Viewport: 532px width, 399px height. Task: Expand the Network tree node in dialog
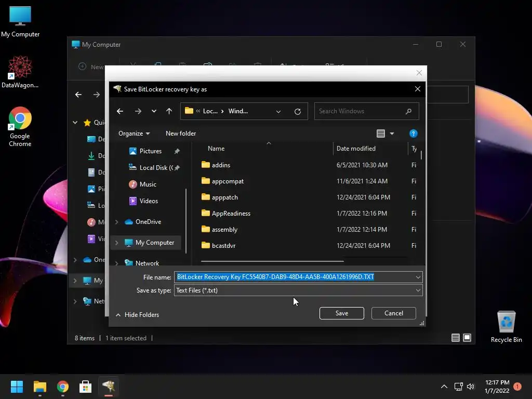point(117,263)
